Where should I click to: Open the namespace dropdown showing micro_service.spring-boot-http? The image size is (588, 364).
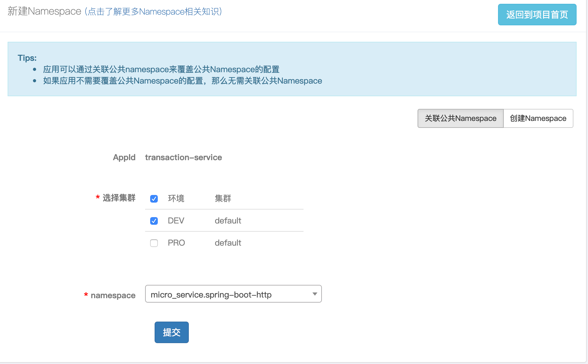click(228, 294)
